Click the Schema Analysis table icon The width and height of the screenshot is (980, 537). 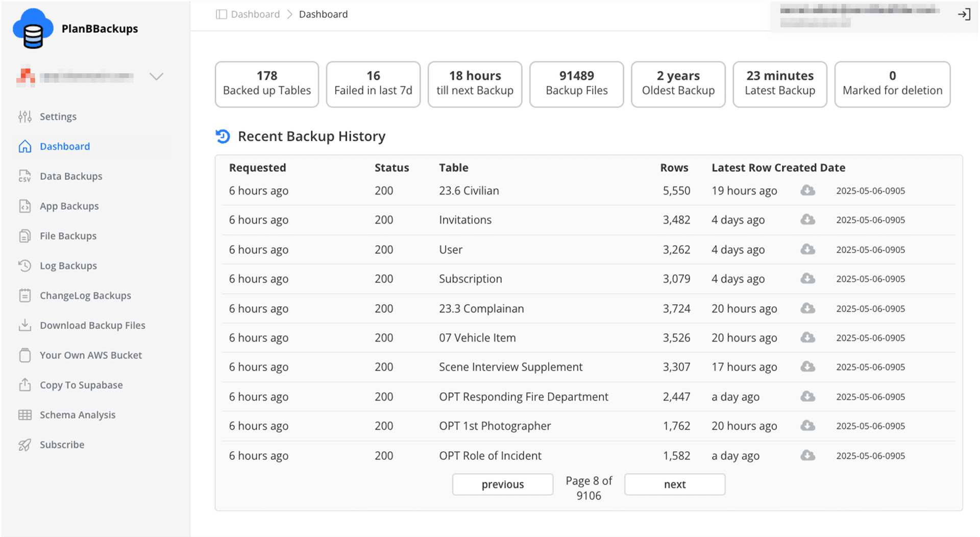coord(25,415)
